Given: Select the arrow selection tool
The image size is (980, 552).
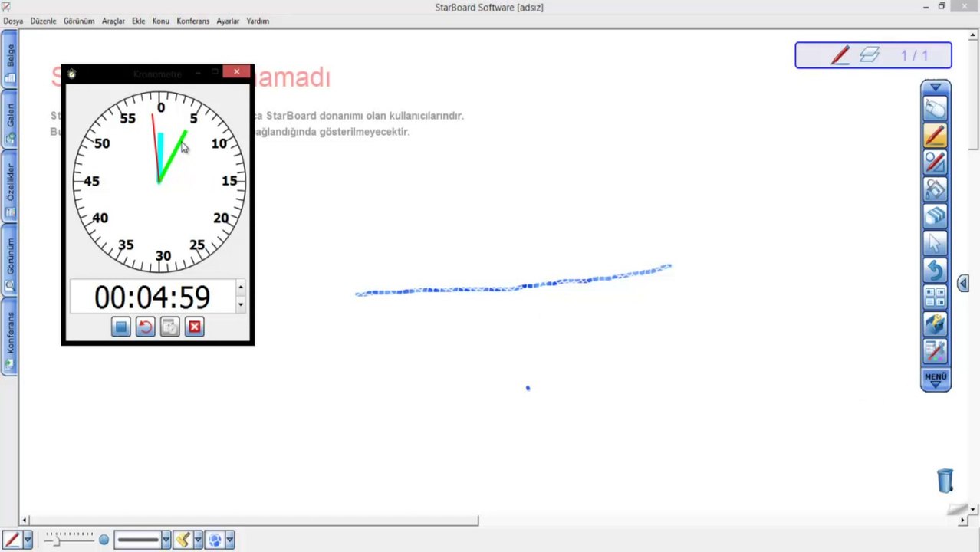Looking at the screenshot, I should click(x=935, y=244).
